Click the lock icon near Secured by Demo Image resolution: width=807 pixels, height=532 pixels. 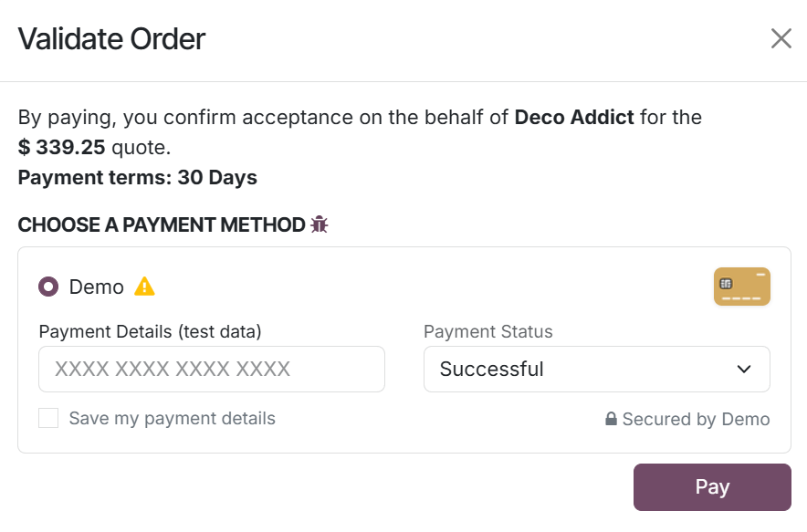pyautogui.click(x=612, y=420)
